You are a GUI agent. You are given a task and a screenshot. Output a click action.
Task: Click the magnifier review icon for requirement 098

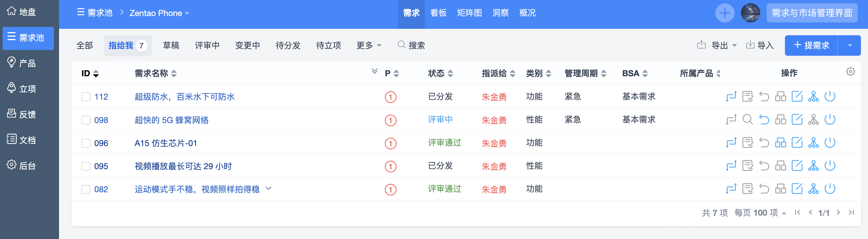[747, 119]
